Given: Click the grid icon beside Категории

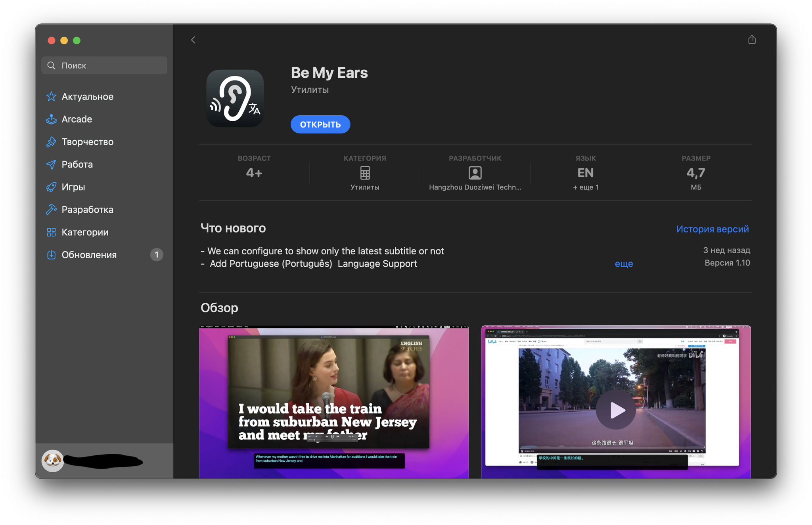Looking at the screenshot, I should click(51, 232).
